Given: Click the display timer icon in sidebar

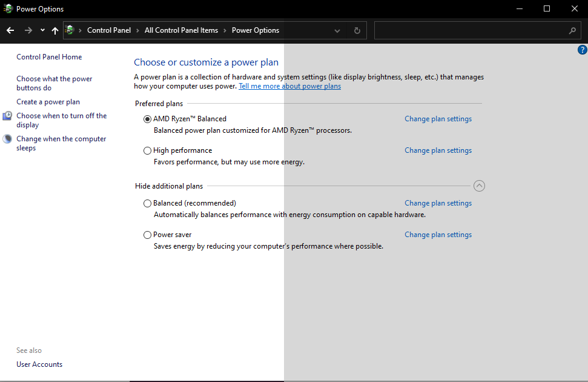Looking at the screenshot, I should coord(7,116).
